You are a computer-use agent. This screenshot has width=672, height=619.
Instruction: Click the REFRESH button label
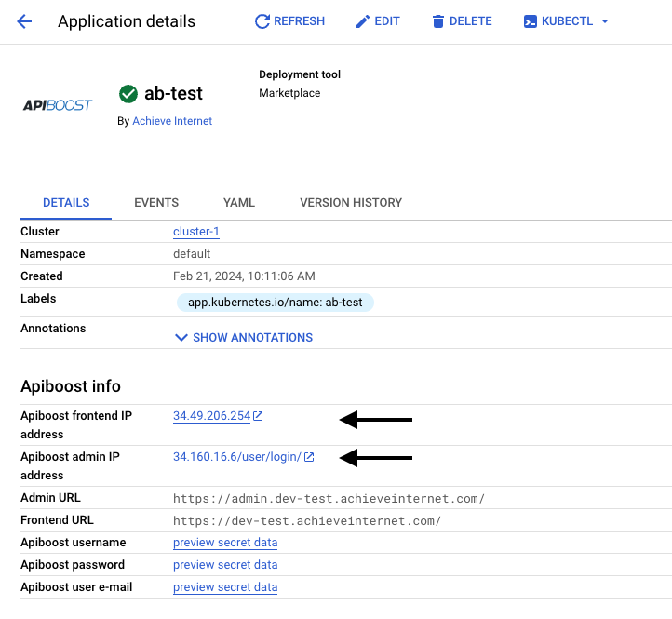click(x=299, y=21)
